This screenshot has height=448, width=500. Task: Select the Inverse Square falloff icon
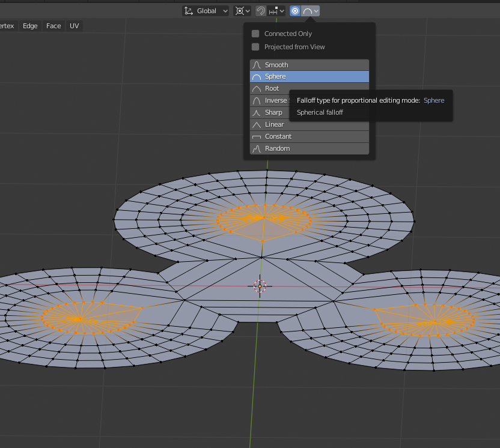(257, 100)
